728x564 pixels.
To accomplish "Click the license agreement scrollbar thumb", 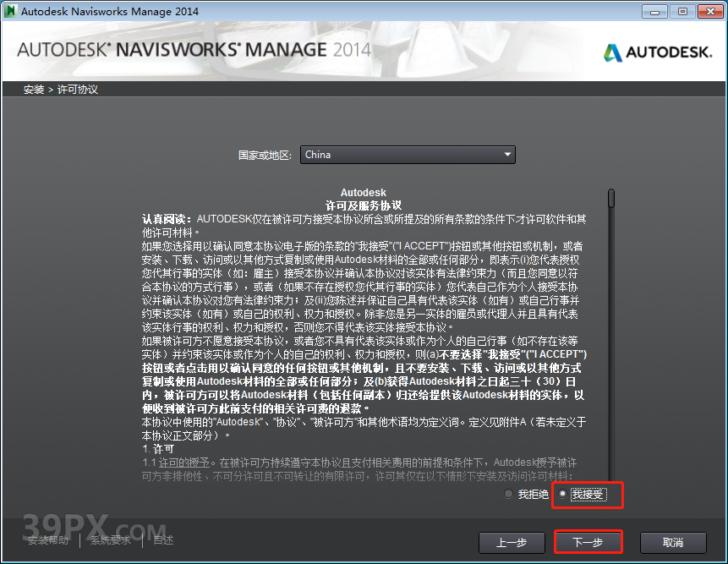I will pyautogui.click(x=610, y=199).
